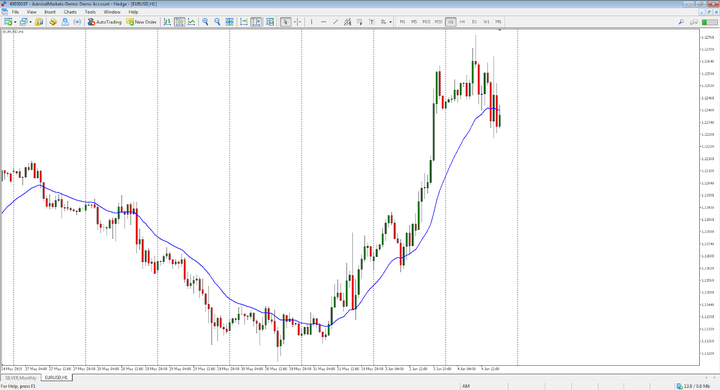Switch to W1 timeframe

pos(486,22)
